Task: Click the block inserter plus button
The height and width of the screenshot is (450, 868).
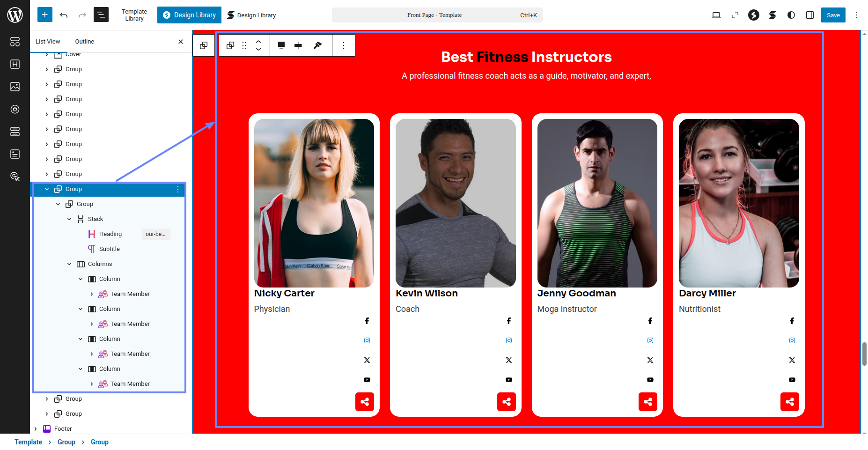Action: tap(45, 15)
